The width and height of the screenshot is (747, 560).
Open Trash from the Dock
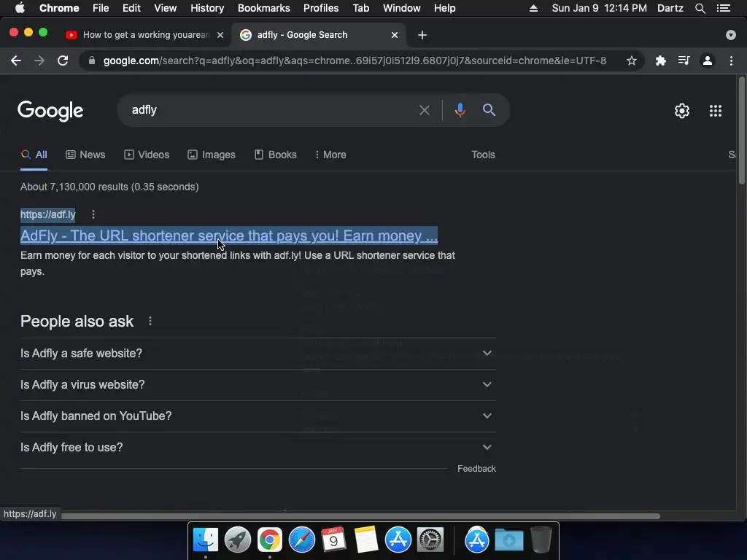(541, 540)
